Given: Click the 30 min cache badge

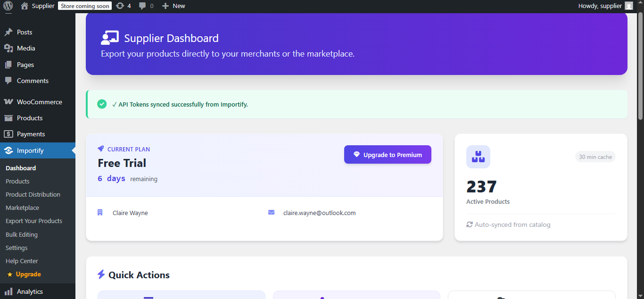Looking at the screenshot, I should 595,157.
